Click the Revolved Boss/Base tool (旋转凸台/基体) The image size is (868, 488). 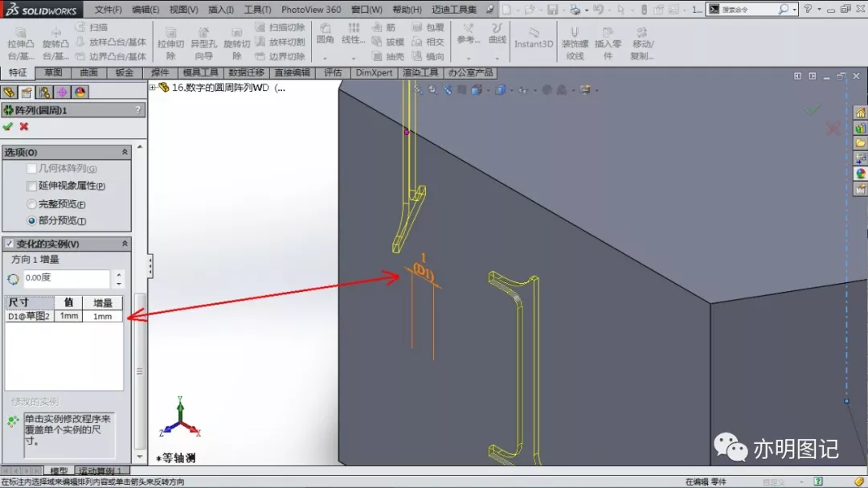tap(55, 43)
